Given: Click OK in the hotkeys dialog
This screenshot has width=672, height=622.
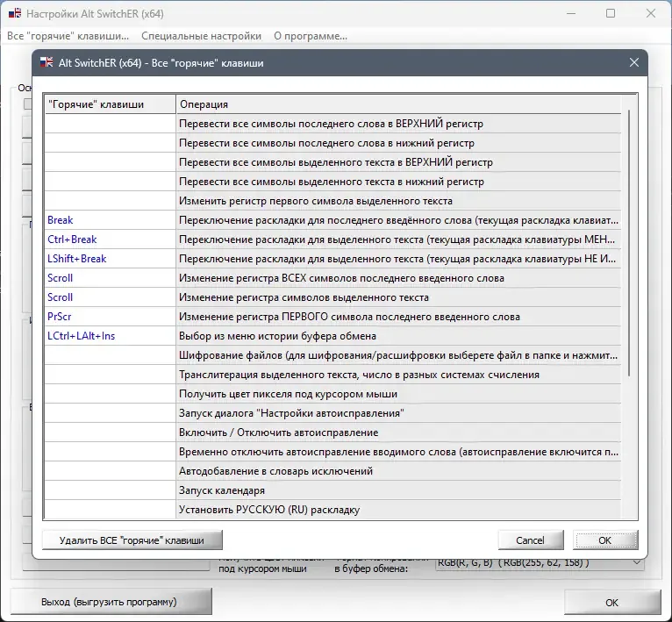Looking at the screenshot, I should (604, 540).
